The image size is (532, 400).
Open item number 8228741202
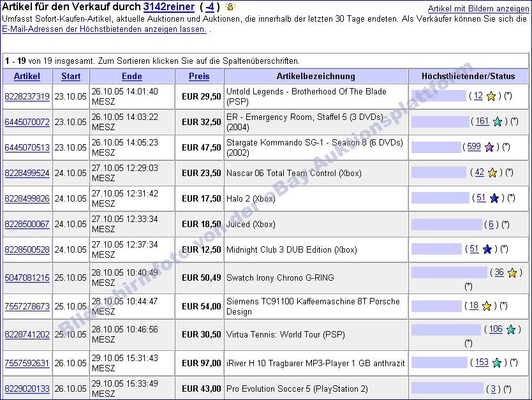pos(27,334)
